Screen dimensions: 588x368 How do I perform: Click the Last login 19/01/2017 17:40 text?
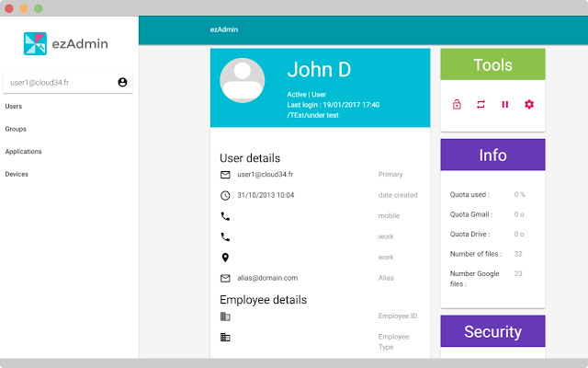[334, 105]
